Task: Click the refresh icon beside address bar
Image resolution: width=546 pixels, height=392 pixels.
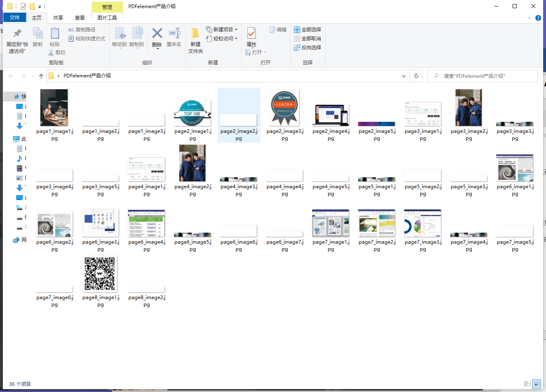Action: pos(416,76)
